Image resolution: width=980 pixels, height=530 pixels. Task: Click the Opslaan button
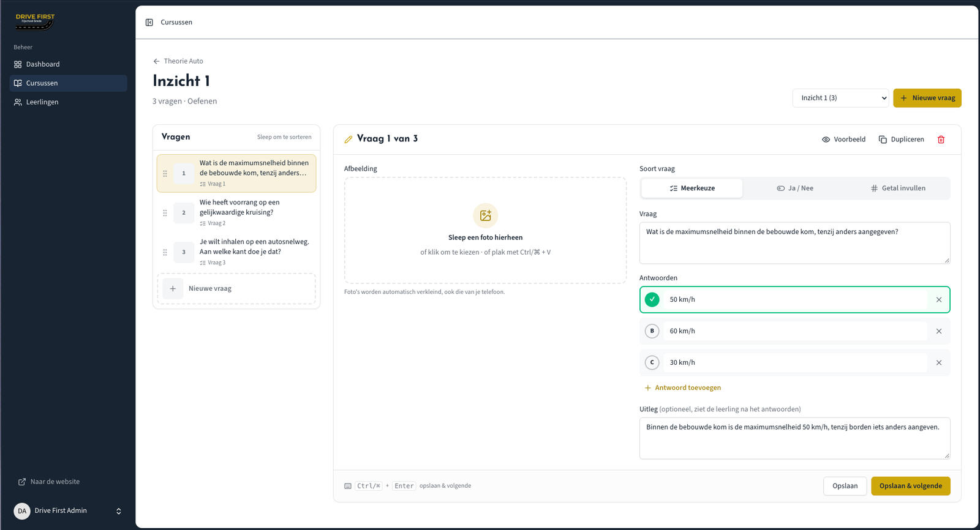(x=845, y=486)
